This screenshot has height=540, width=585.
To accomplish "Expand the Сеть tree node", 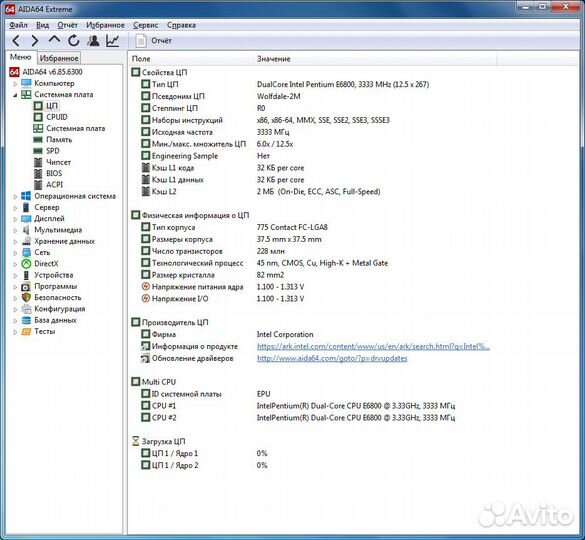I will tap(15, 253).
